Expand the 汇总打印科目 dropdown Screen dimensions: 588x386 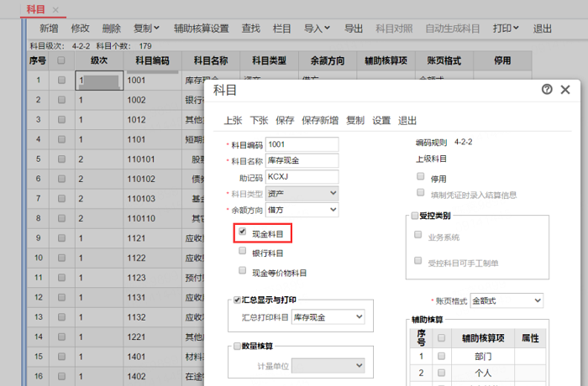[x=328, y=316]
